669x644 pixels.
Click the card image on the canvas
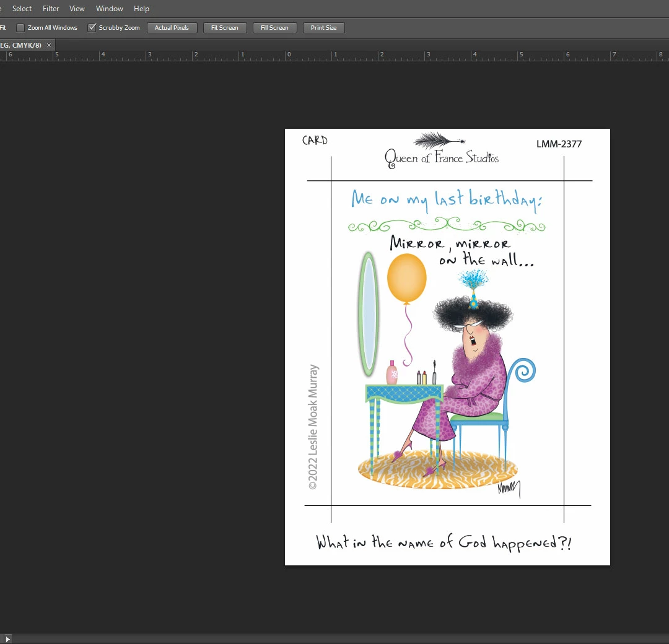pos(447,347)
